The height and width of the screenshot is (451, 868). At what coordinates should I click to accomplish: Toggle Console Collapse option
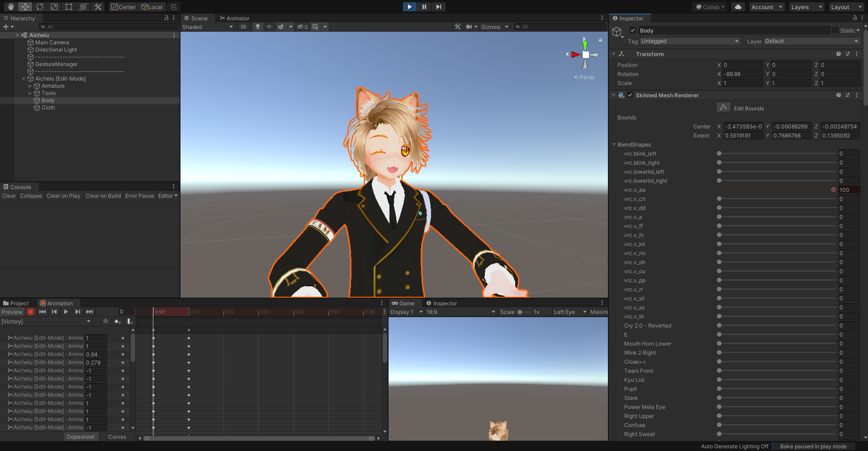pos(31,196)
